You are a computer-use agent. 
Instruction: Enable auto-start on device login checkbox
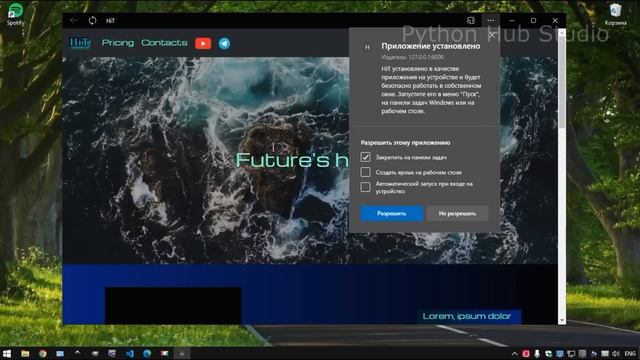(365, 187)
